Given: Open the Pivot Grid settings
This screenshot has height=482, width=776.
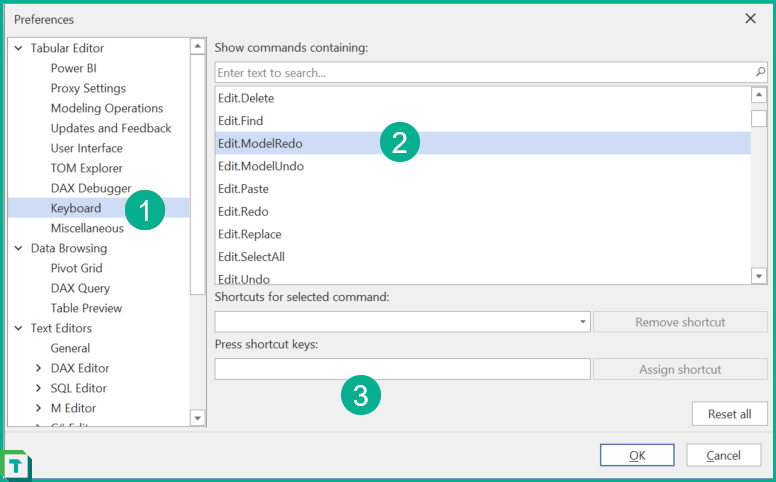Looking at the screenshot, I should tap(76, 268).
